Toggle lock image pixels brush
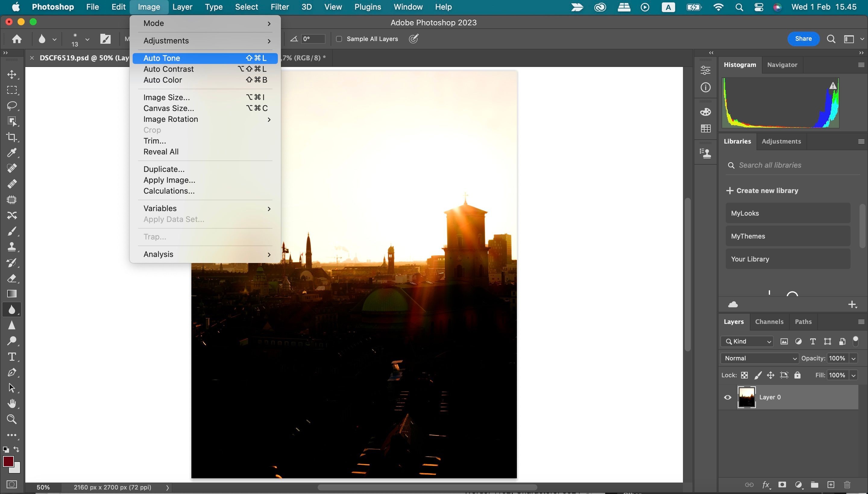 pyautogui.click(x=758, y=375)
